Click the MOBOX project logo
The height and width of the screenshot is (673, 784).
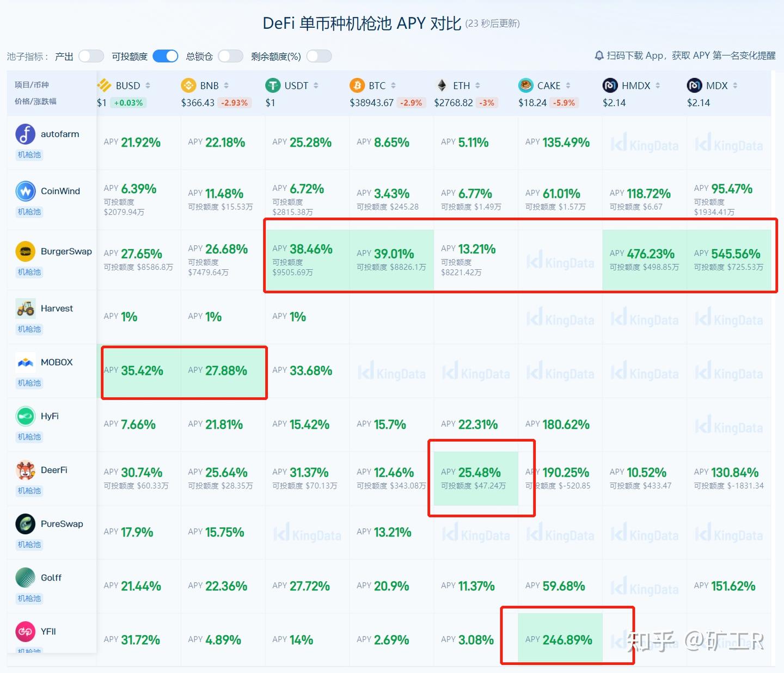(26, 362)
